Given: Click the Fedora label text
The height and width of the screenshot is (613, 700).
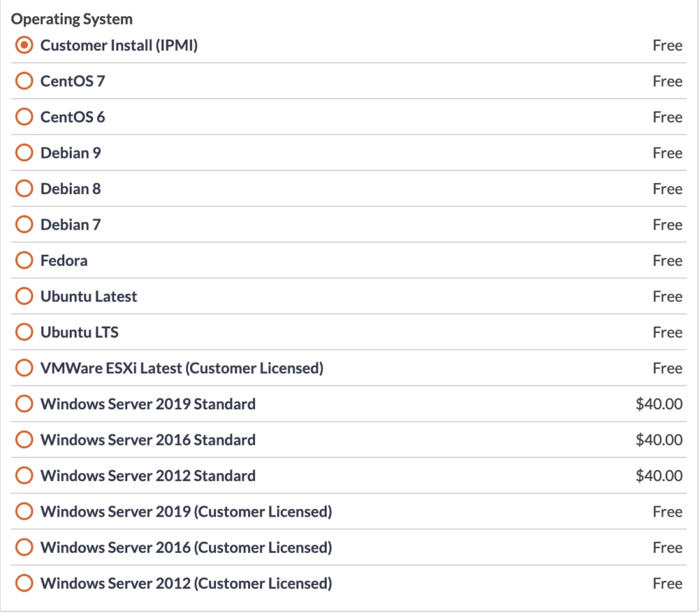Looking at the screenshot, I should coord(64,260).
